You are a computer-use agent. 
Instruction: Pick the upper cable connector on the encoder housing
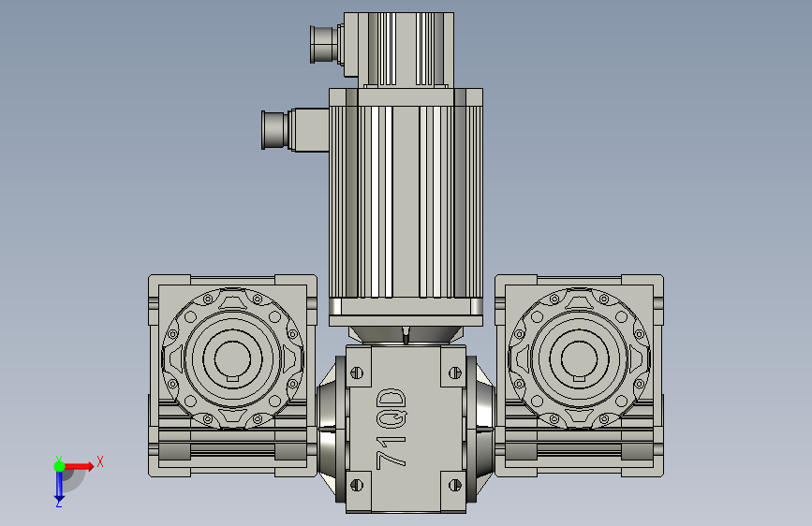(x=327, y=45)
